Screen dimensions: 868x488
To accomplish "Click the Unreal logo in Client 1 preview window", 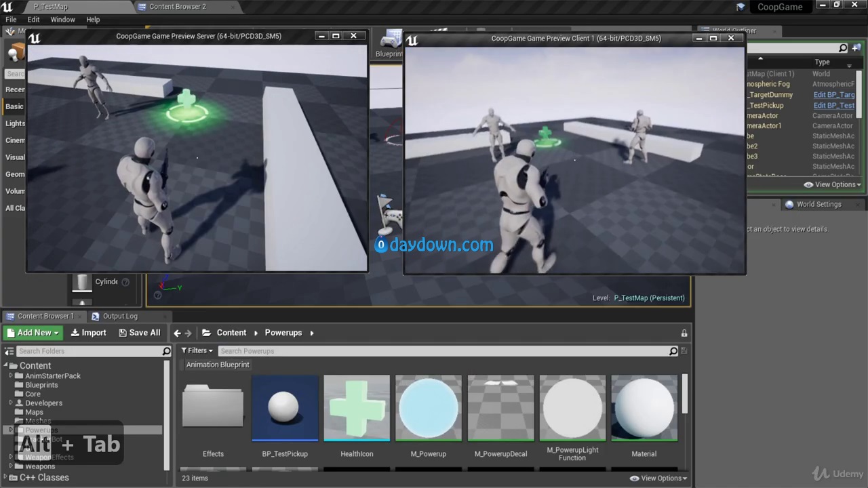I will [412, 40].
